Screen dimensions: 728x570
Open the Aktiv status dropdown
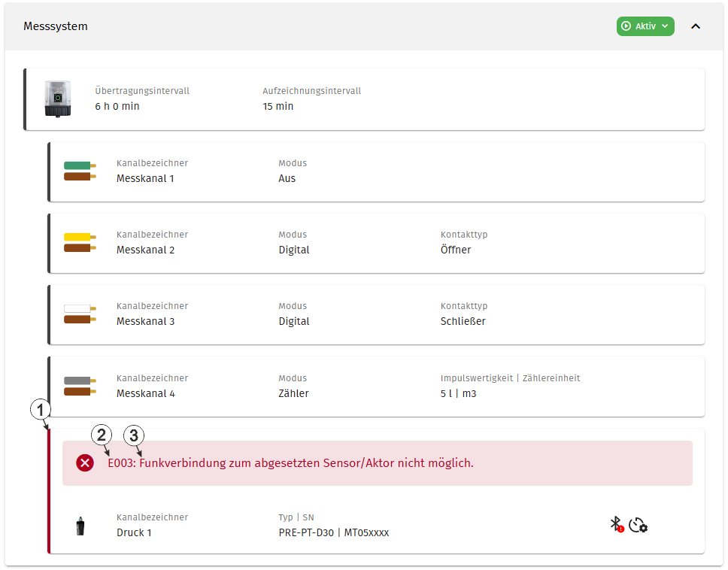(645, 26)
